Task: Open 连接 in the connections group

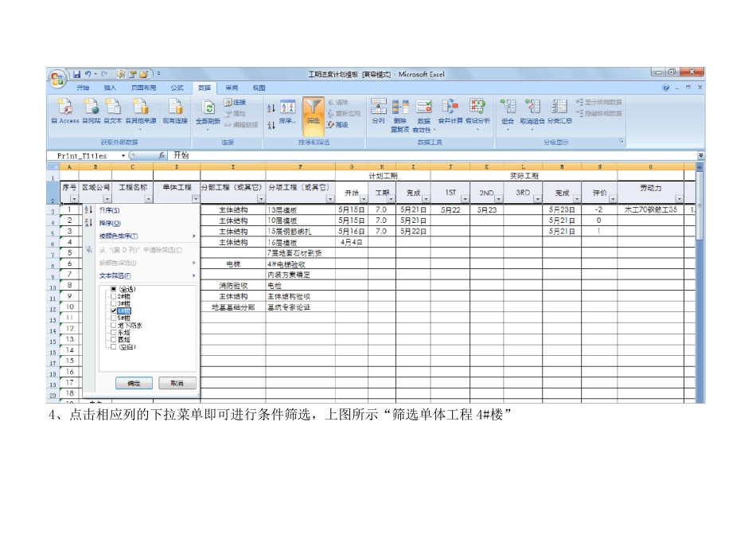Action: (235, 102)
